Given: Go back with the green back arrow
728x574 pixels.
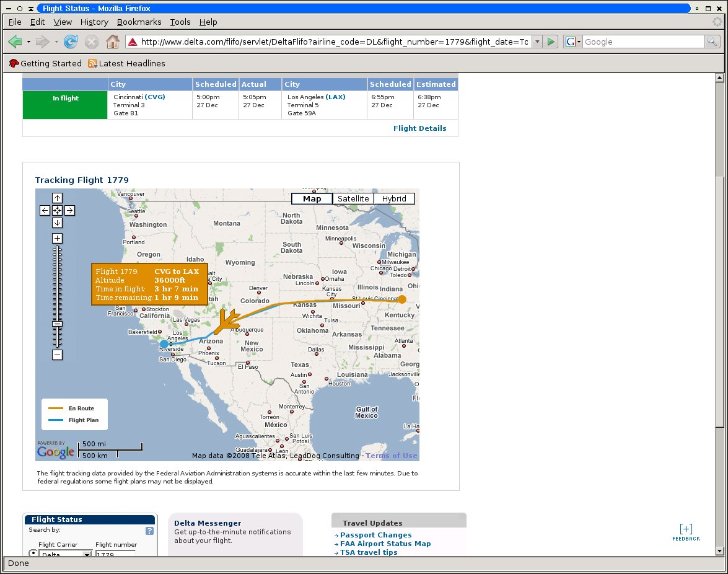Looking at the screenshot, I should pyautogui.click(x=15, y=42).
